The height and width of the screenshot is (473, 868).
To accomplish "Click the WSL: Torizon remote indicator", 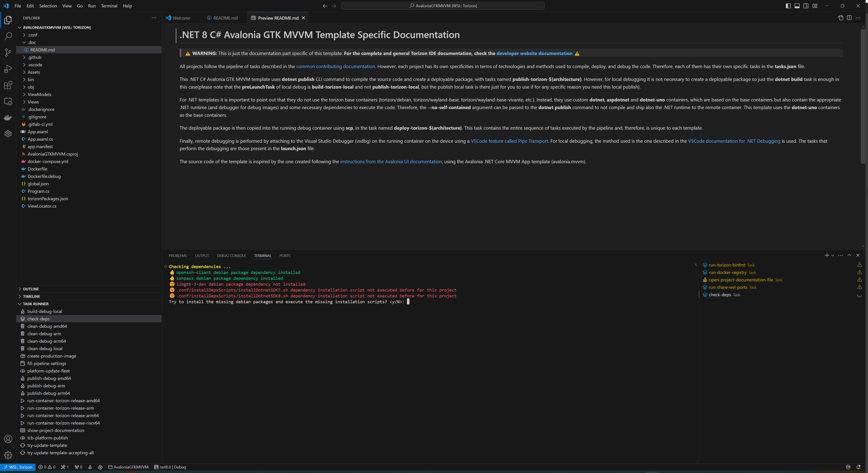I will click(18, 467).
